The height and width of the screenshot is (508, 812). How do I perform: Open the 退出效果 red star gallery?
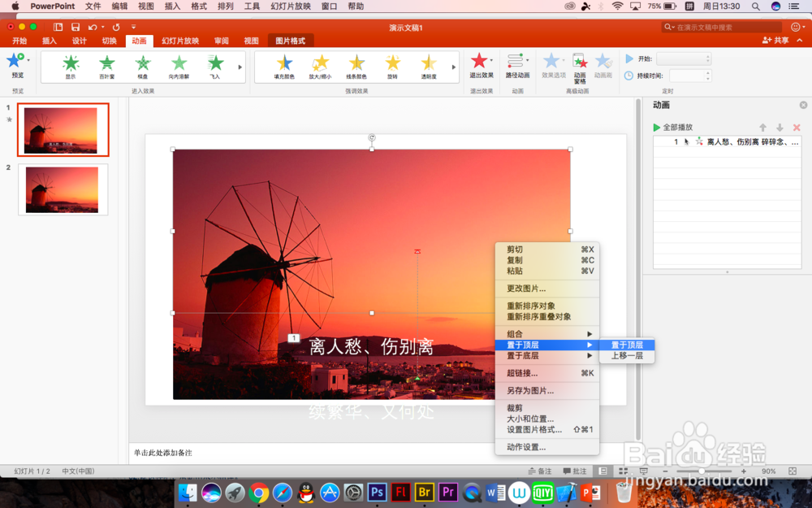pyautogui.click(x=481, y=65)
